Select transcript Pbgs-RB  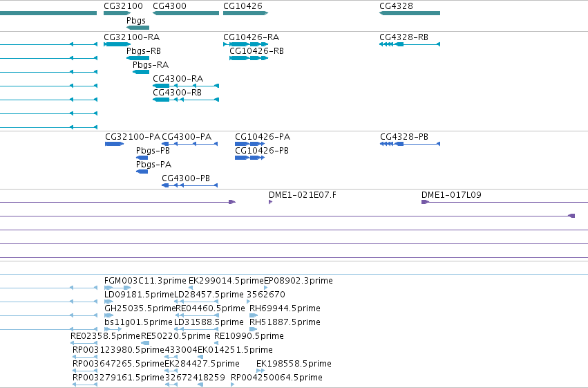coord(137,58)
